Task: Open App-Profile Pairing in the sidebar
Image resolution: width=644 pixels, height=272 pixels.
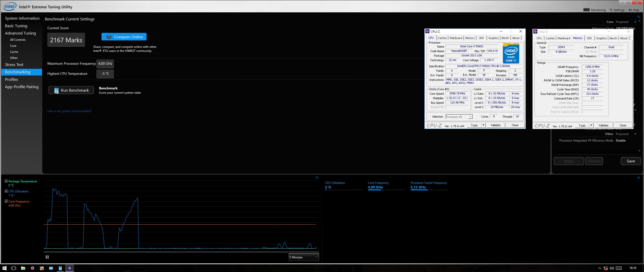Action: 22,87
